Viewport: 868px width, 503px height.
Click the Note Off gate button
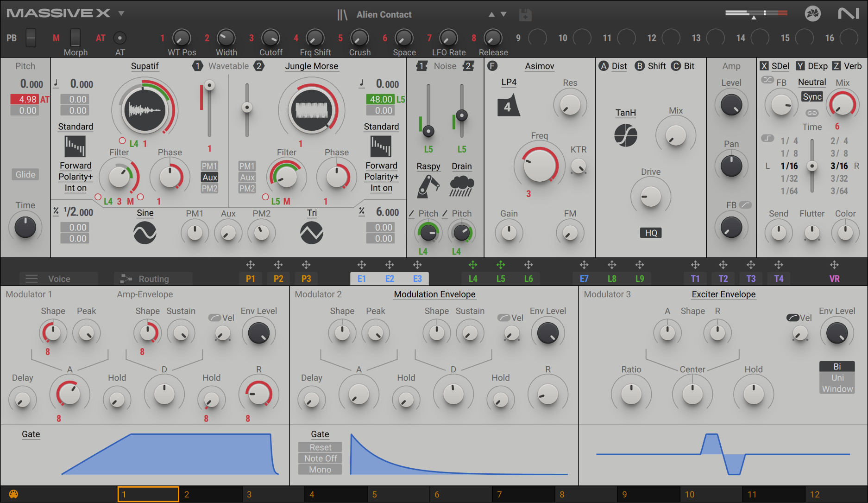320,458
